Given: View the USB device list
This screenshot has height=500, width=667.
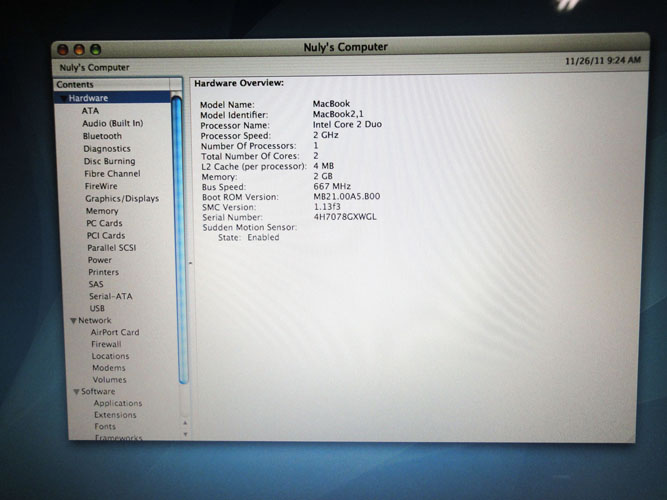Looking at the screenshot, I should 97,308.
